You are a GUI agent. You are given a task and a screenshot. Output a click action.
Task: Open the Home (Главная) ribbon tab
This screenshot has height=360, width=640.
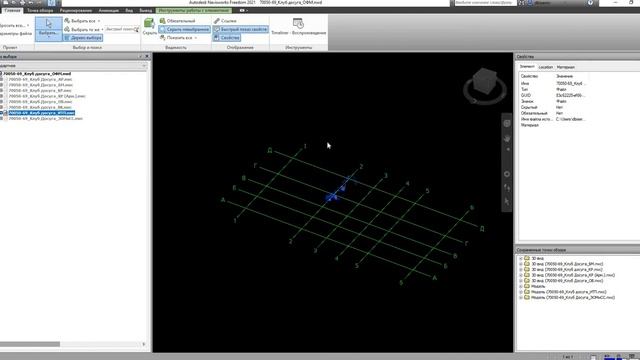click(x=12, y=11)
